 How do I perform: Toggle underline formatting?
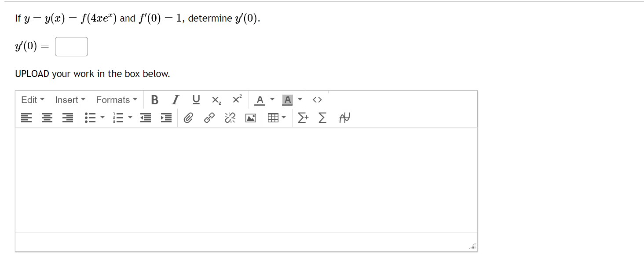pos(196,100)
